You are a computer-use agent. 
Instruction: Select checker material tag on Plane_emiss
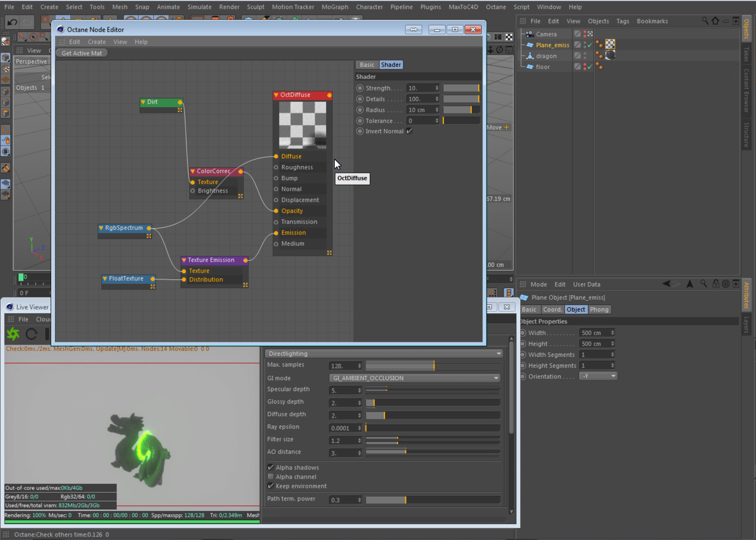pos(610,44)
